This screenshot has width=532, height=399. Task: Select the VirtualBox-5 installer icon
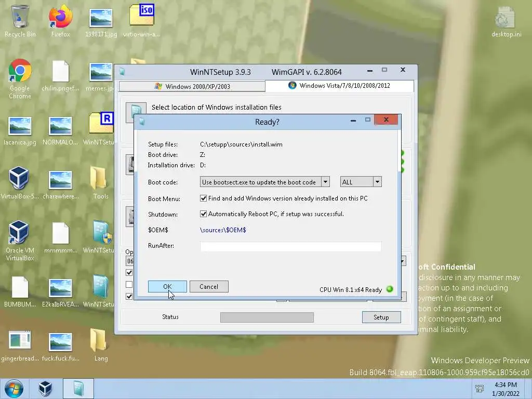[20, 182]
